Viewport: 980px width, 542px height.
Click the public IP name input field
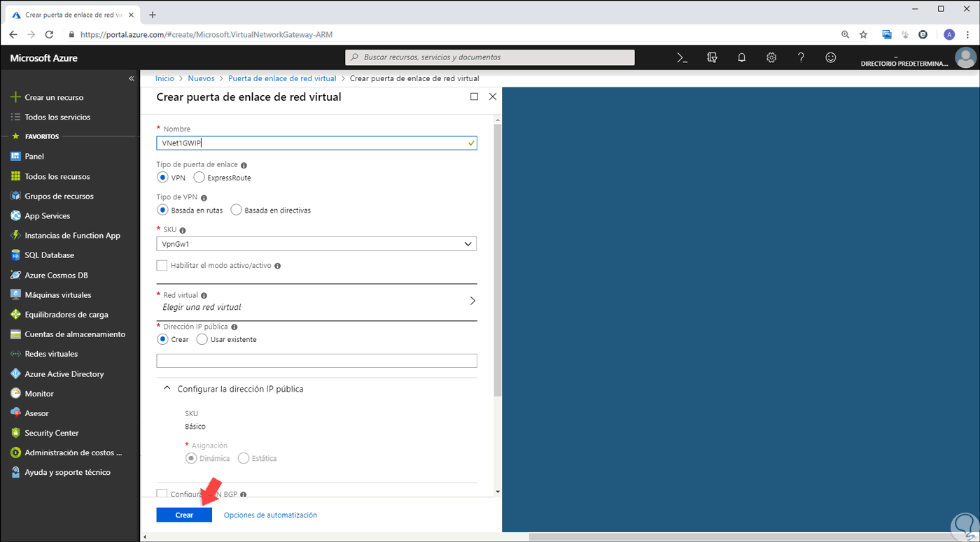(316, 361)
